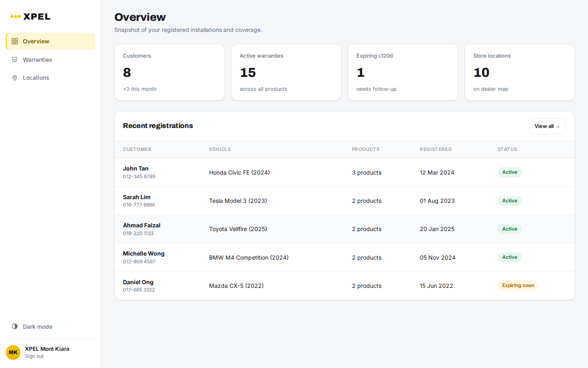Screen dimensions: 588x368
Task: Select customer Ahmad Faizal
Action: pos(142,225)
